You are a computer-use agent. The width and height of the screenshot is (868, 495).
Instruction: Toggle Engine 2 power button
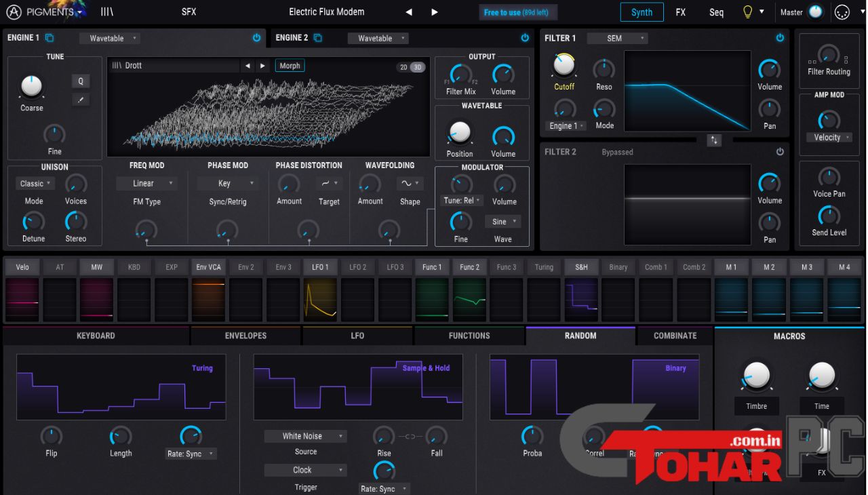pos(525,38)
